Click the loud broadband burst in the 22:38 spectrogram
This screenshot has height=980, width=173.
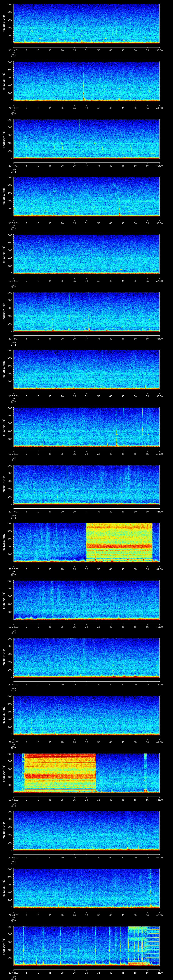click(119, 541)
